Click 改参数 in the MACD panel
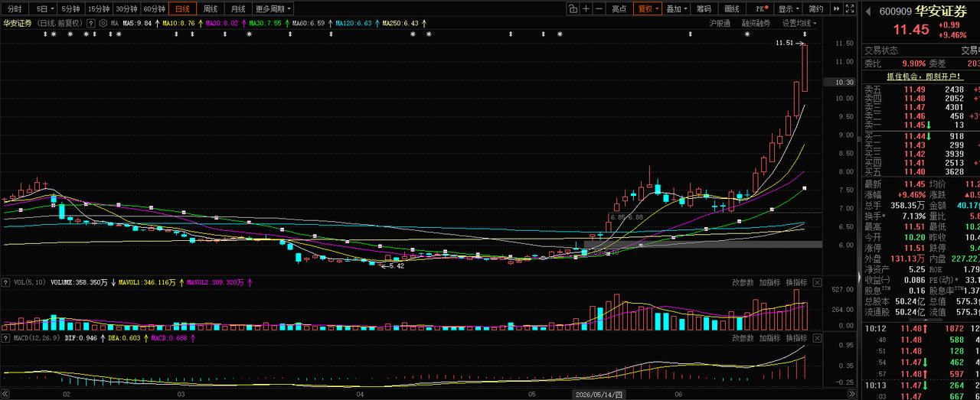980x400 pixels. click(743, 337)
